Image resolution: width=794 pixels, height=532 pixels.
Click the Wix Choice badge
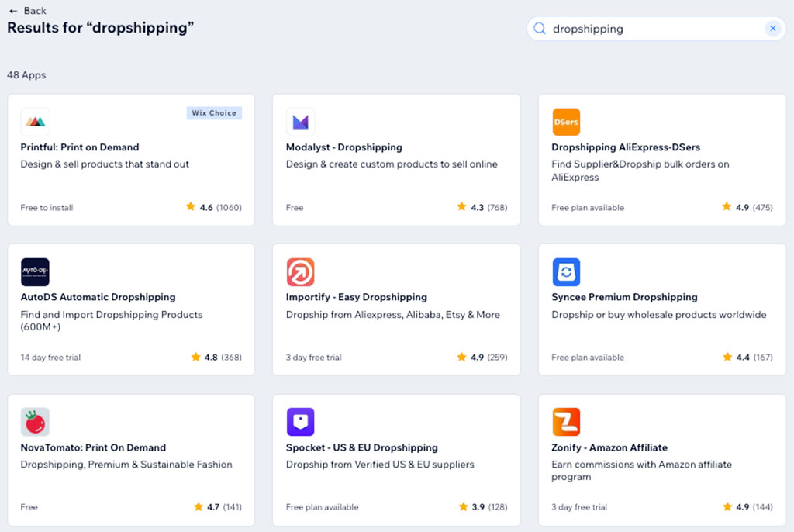(x=214, y=113)
